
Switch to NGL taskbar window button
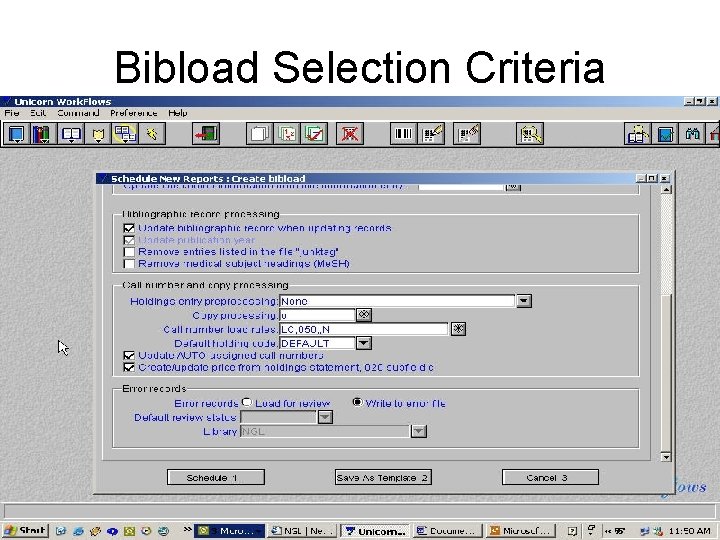coord(303,531)
